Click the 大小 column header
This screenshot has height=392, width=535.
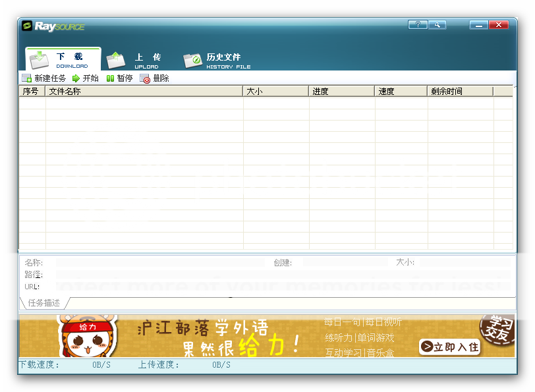pyautogui.click(x=275, y=92)
